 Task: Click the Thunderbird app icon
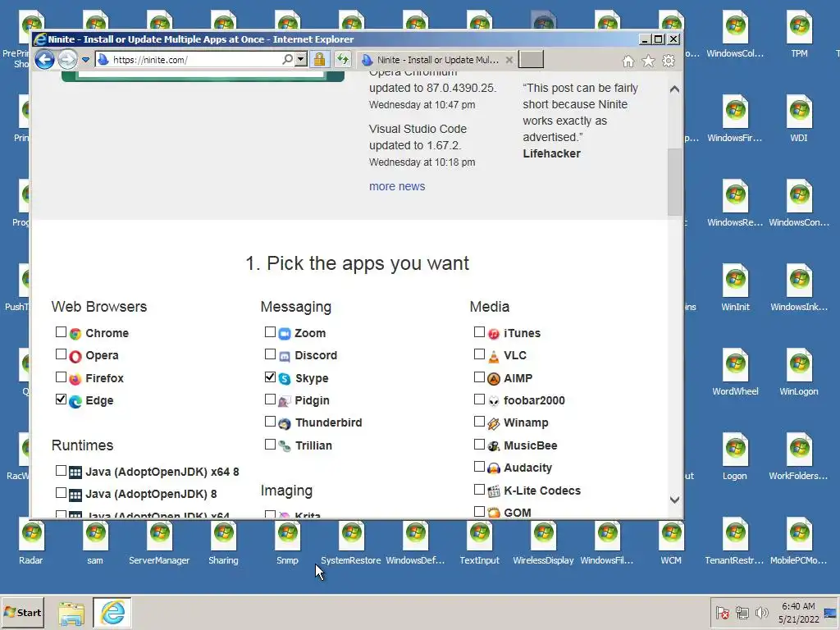(285, 424)
